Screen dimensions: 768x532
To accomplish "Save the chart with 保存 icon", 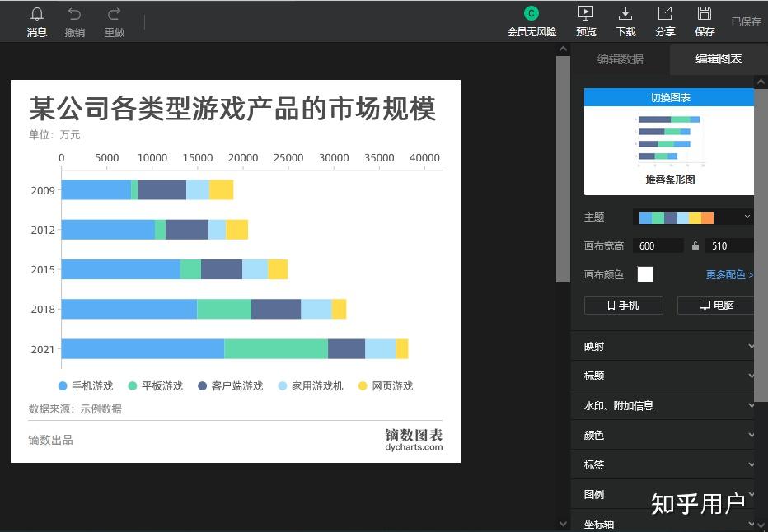I will coord(704,21).
